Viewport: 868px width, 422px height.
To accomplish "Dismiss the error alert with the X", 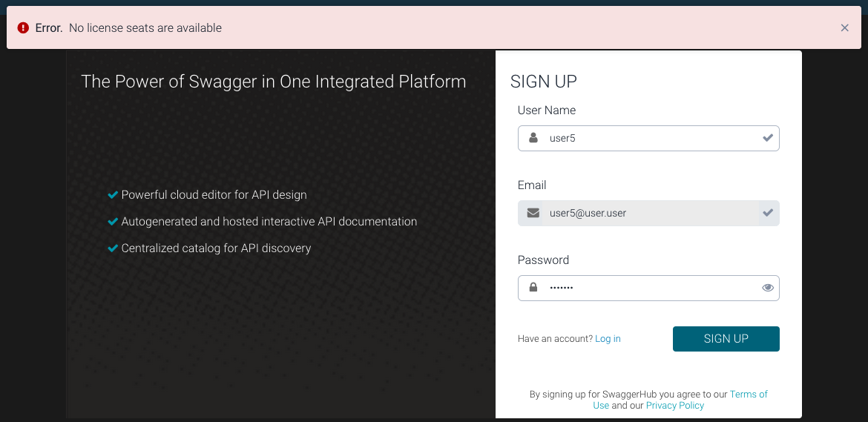I will click(844, 28).
